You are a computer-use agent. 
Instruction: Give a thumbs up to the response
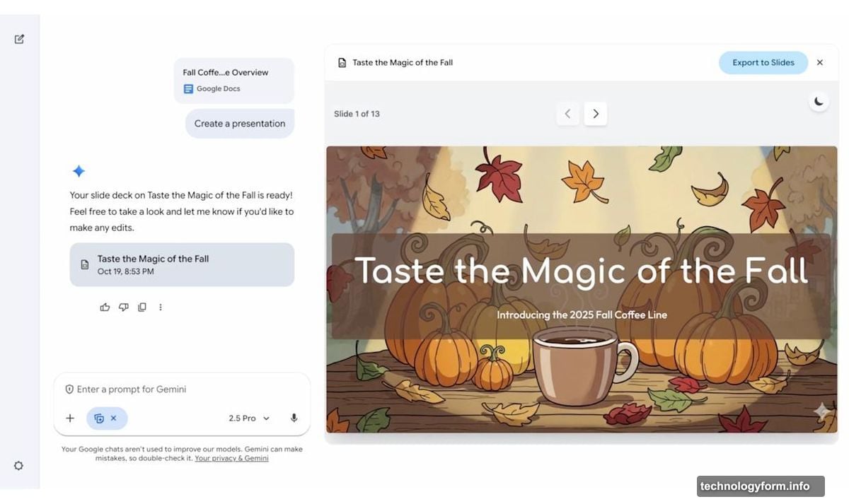click(105, 307)
